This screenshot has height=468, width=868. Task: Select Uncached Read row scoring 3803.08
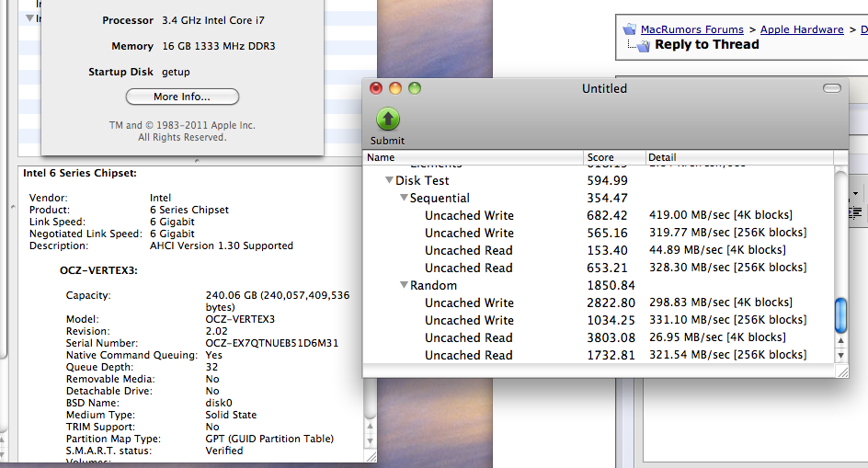(x=598, y=337)
